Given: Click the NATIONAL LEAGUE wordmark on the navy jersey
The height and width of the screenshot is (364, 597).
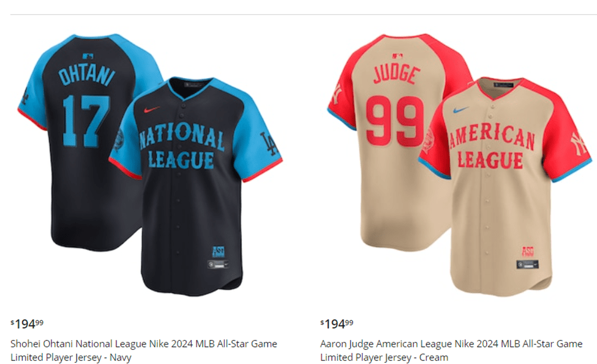Looking at the screenshot, I should tap(182, 146).
